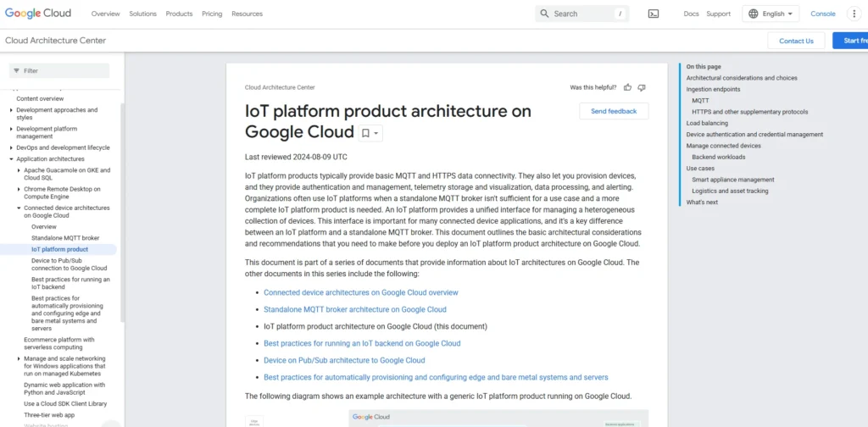Viewport: 868px width, 427px height.
Task: Click into the Search field
Action: [x=581, y=14]
